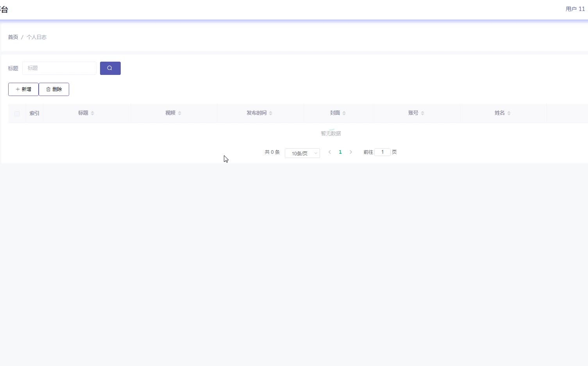Go to previous page arrow
This screenshot has height=366, width=588.
330,152
